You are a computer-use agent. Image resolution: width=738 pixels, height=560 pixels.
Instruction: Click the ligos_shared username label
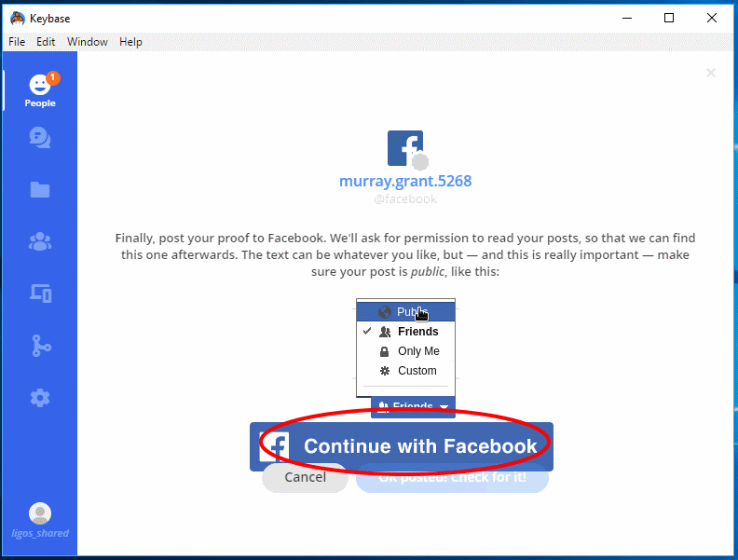tap(40, 533)
